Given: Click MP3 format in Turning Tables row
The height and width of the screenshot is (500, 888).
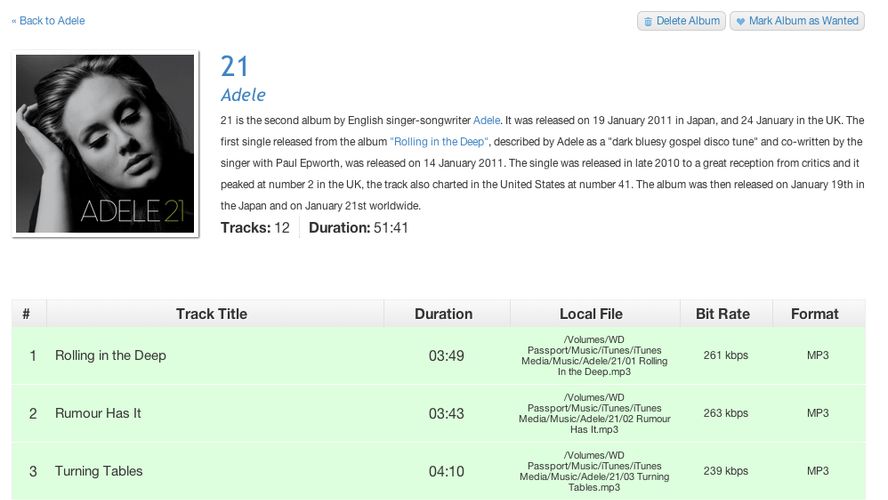Looking at the screenshot, I should (x=818, y=471).
